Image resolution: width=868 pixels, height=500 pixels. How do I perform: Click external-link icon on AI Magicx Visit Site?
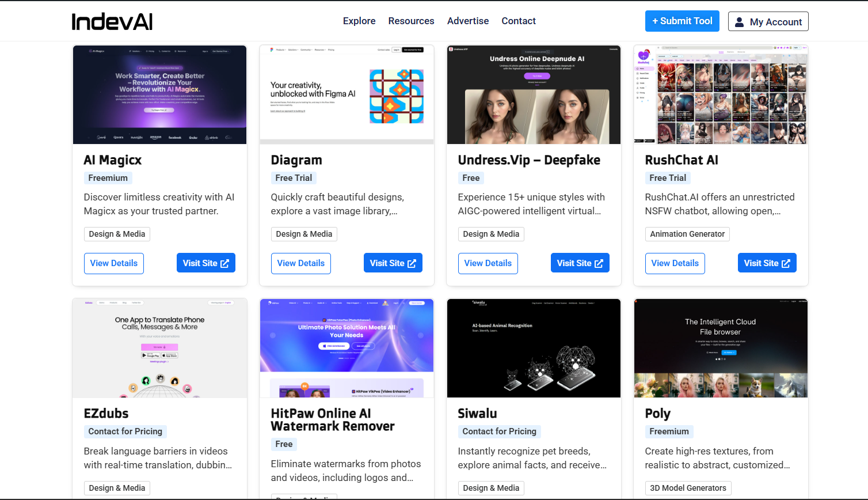[224, 263]
